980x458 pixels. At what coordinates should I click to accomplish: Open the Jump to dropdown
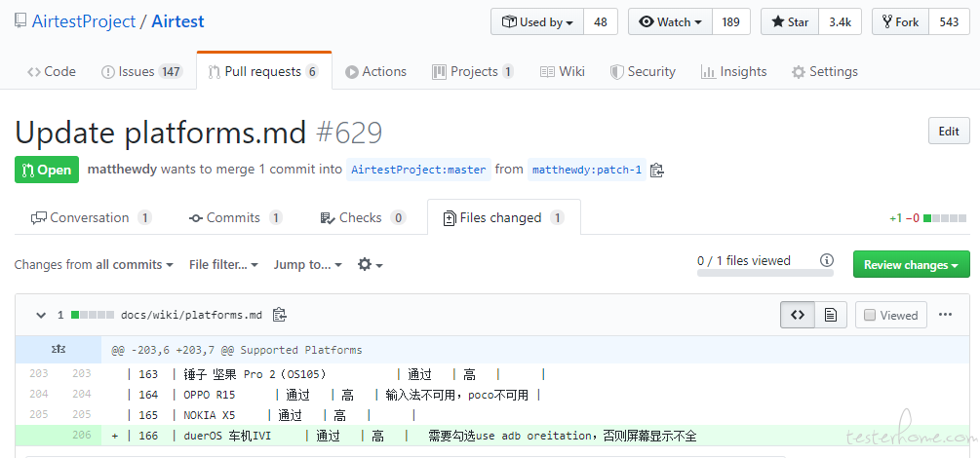tap(307, 265)
